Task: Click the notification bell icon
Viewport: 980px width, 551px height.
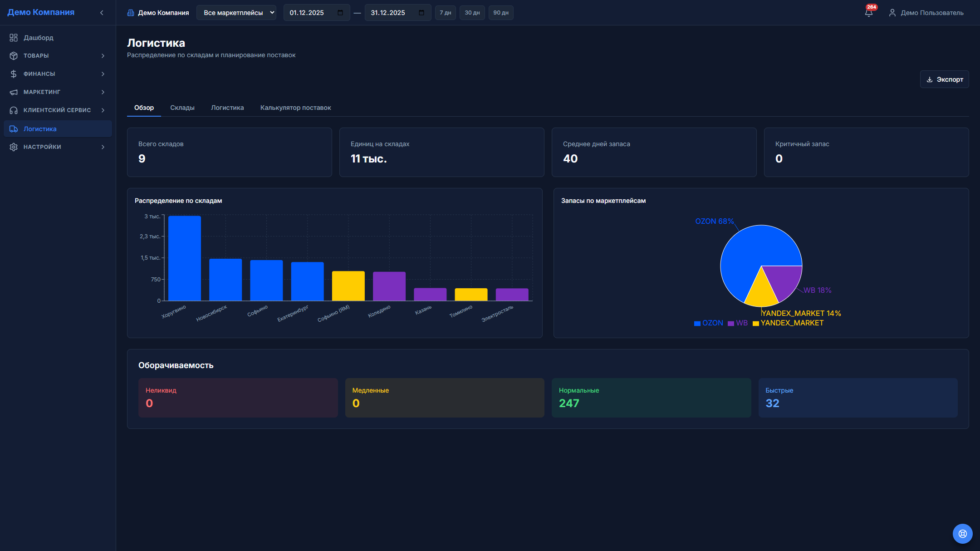Action: [x=868, y=13]
